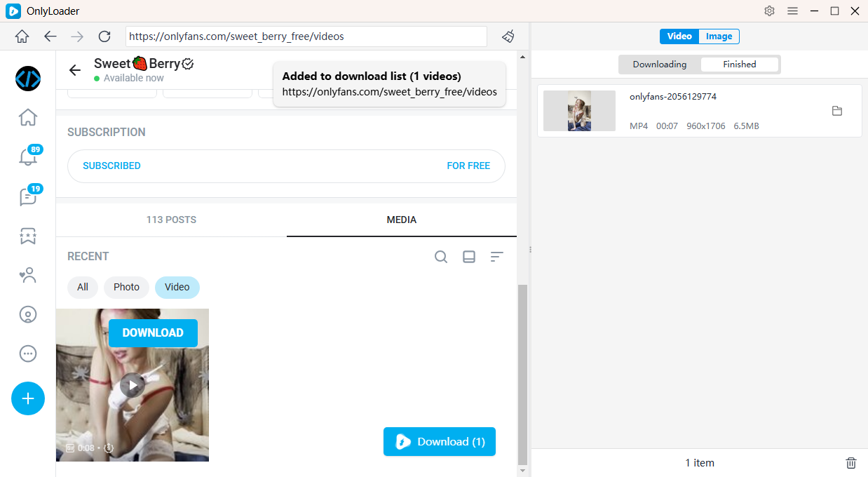
Task: Switch to the Video tab
Action: 679,36
